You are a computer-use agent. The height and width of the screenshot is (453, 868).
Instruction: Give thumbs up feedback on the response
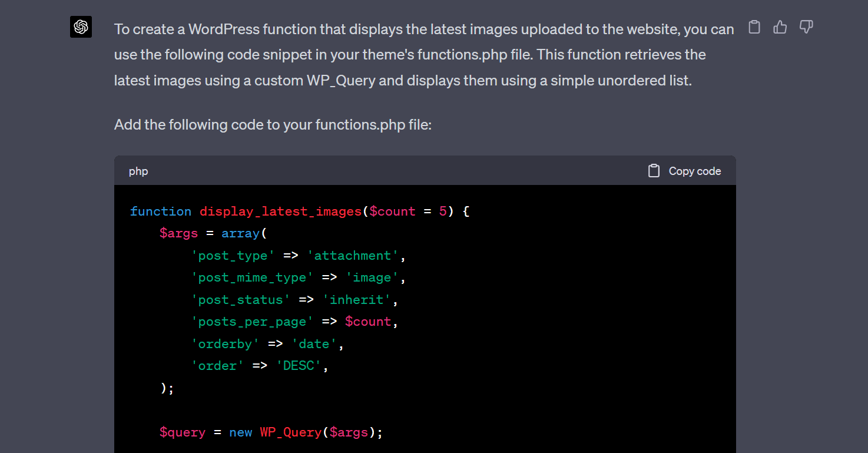coord(780,27)
